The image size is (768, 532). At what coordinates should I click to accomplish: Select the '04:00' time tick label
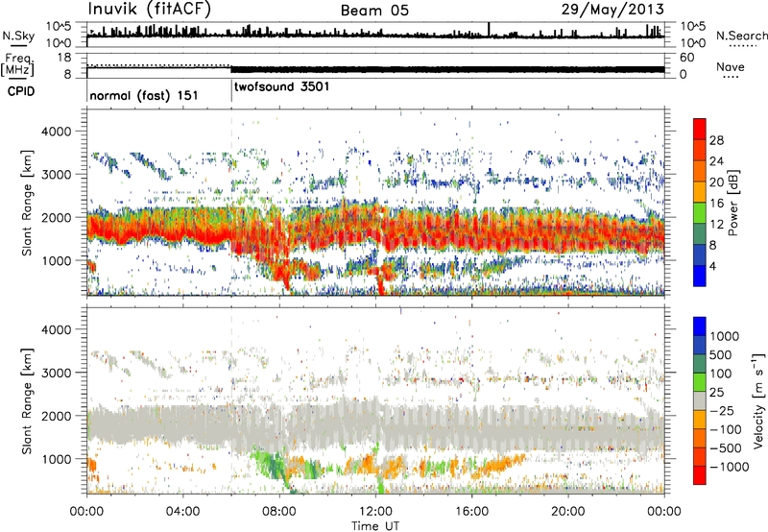click(x=182, y=512)
